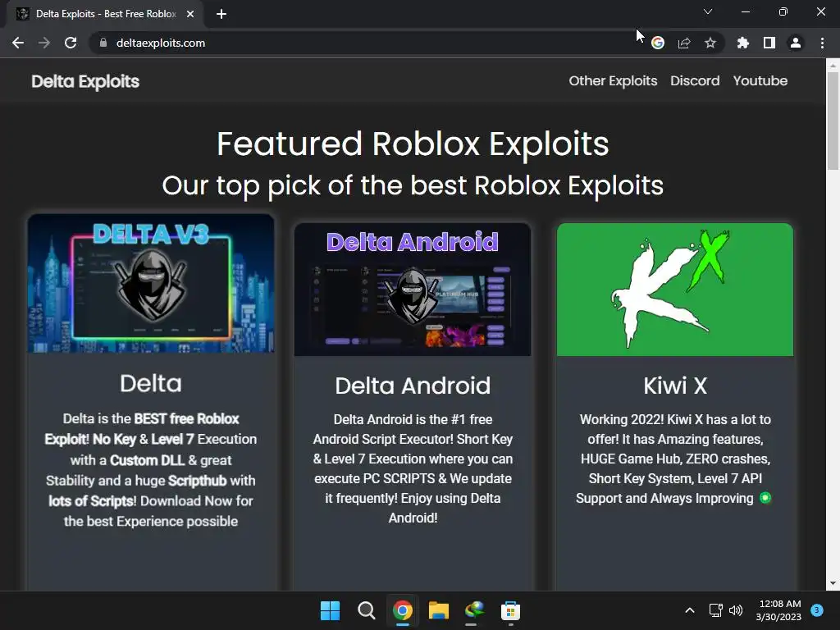Click the globe app taskbar icon
Screen dimensions: 840x630
pos(475,610)
